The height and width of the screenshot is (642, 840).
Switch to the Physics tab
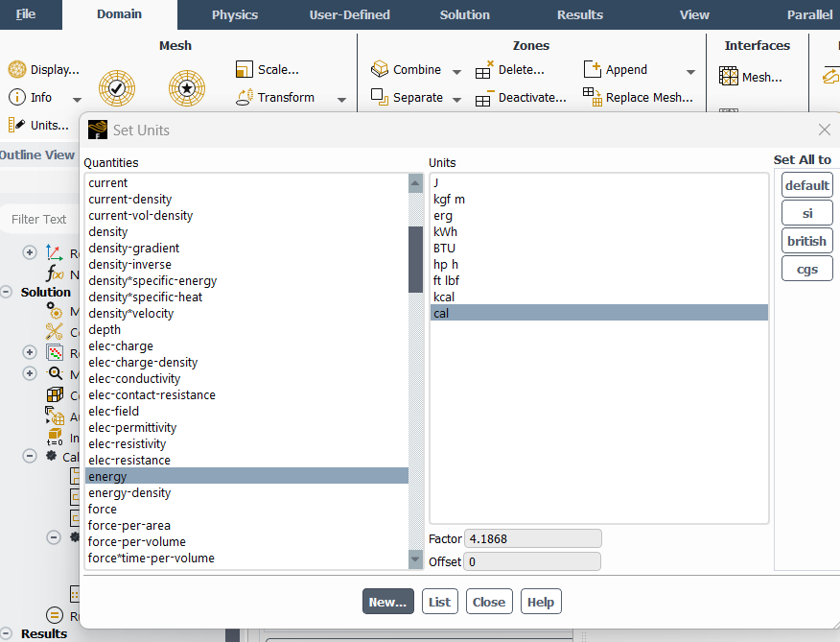click(235, 14)
